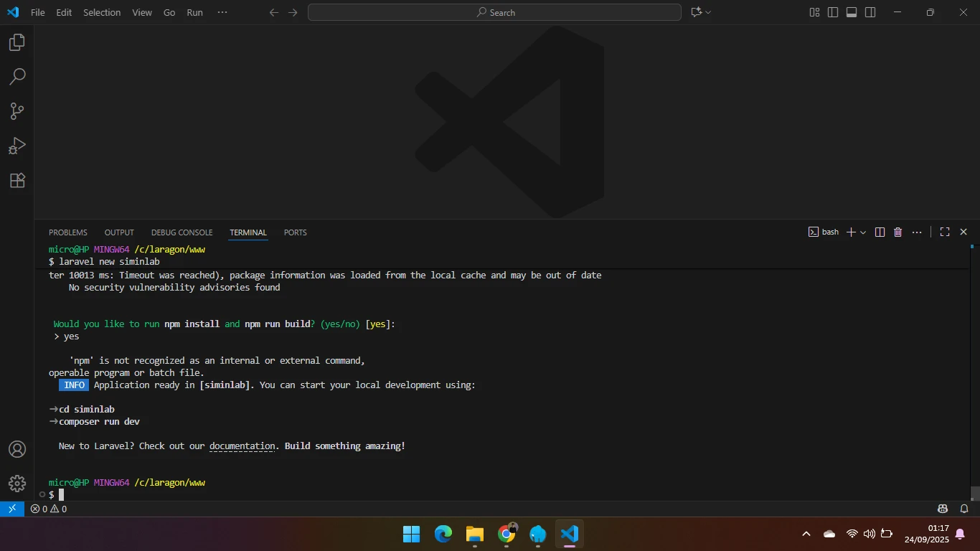Open the Selection menu

102,12
